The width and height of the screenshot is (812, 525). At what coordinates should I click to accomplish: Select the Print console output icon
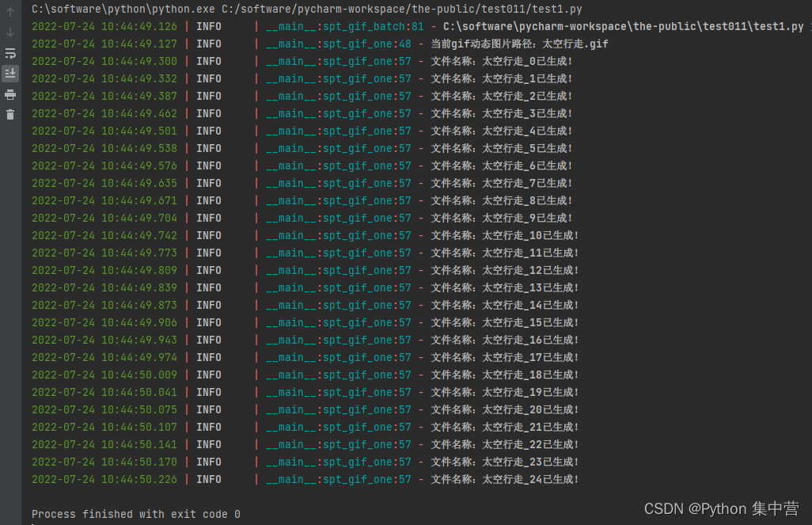(x=10, y=94)
